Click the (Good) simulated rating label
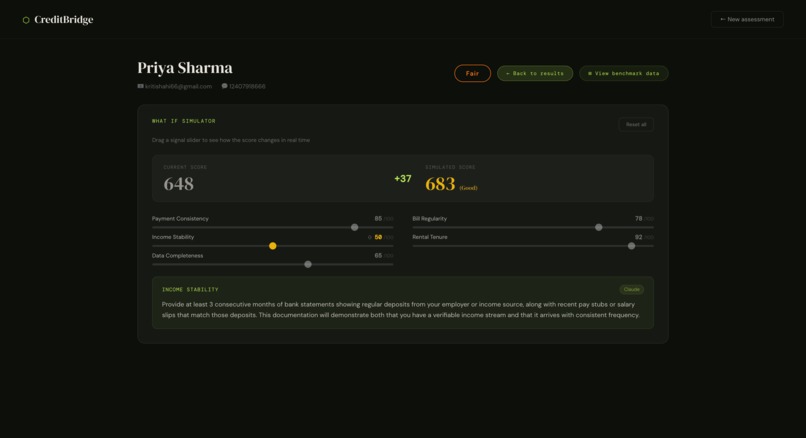The height and width of the screenshot is (438, 806). coord(468,188)
